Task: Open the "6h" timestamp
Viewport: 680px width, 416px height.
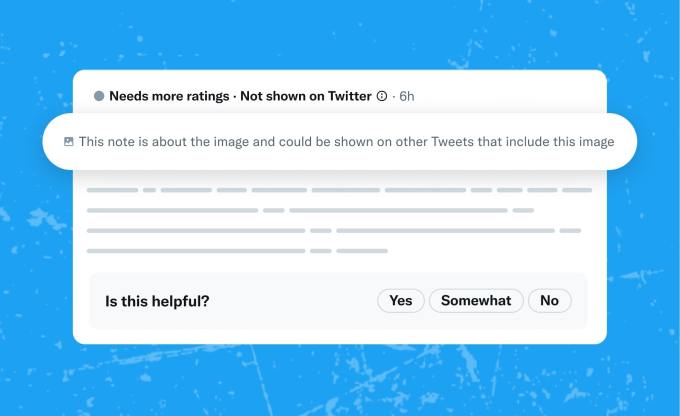Action: point(406,96)
